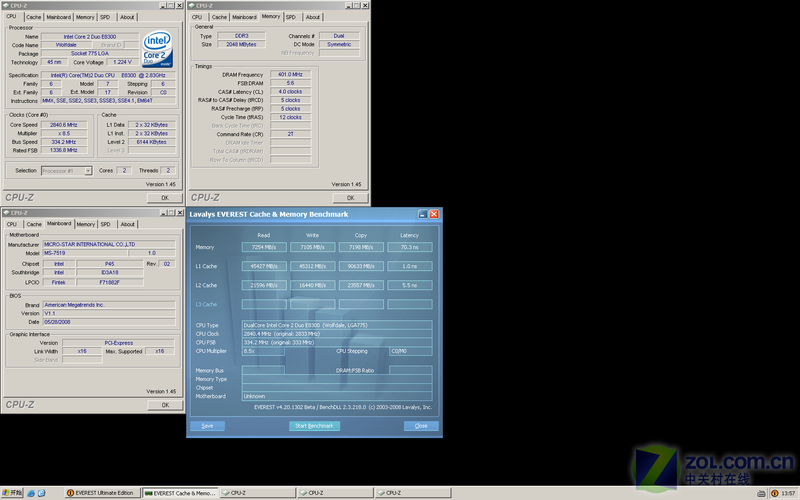
Task: Open the Processor #1 selection dropdown
Action: click(x=88, y=171)
